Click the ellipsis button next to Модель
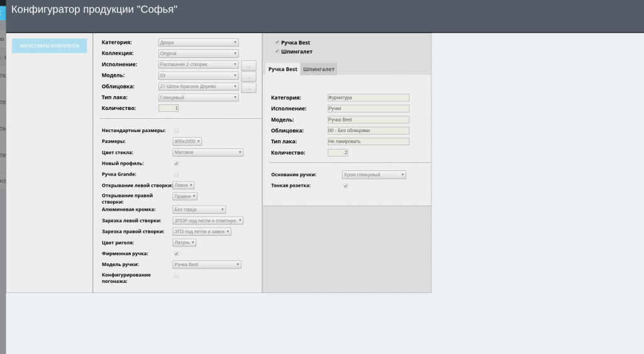The width and height of the screenshot is (644, 354). [x=248, y=76]
